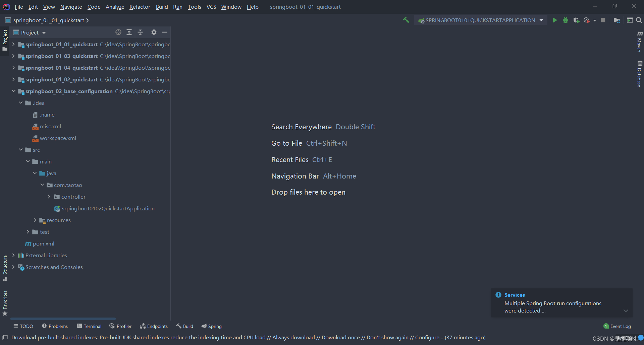This screenshot has height=345, width=644.
Task: Click the Project panel horizontal scrollbar
Action: point(63,319)
